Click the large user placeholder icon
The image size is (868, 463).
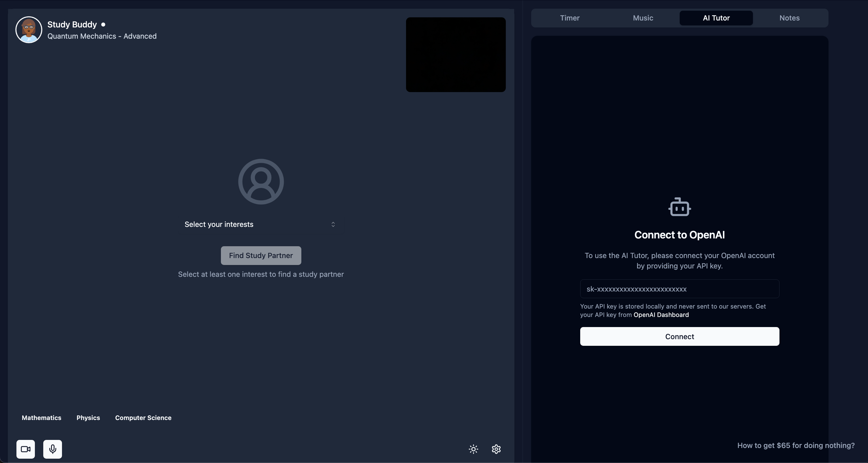click(261, 182)
